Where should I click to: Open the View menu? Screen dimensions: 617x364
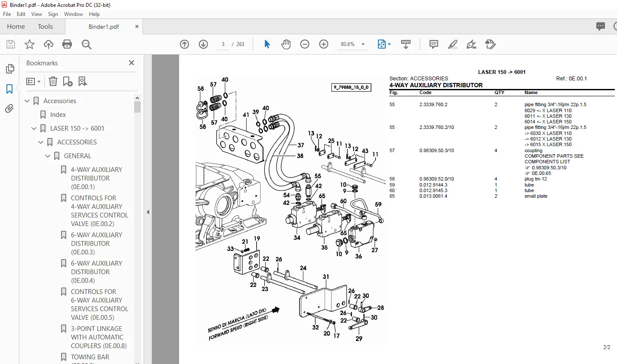point(37,14)
